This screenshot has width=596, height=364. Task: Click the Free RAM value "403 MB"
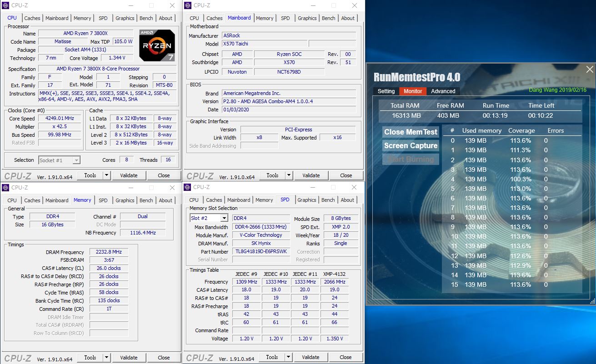(x=448, y=115)
